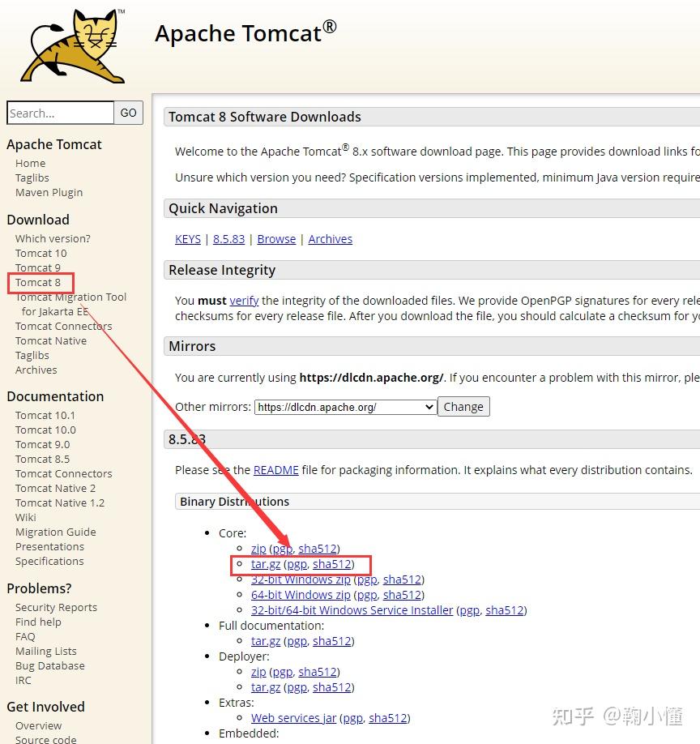
Task: Open the FAQ link
Action: pos(25,637)
